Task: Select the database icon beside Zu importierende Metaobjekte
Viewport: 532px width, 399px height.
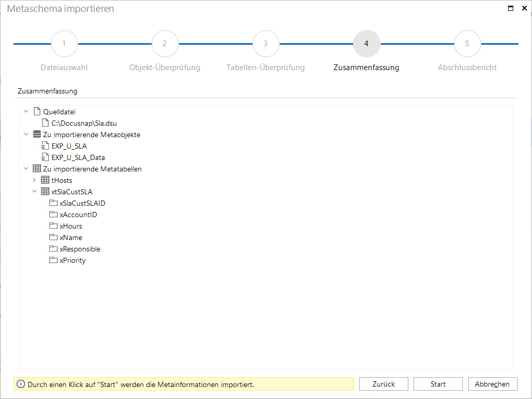Action: pyautogui.click(x=37, y=135)
